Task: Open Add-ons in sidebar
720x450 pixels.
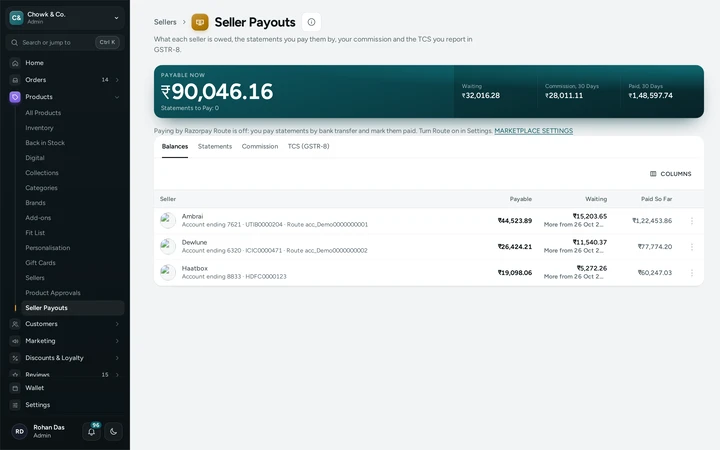Action: tap(38, 218)
